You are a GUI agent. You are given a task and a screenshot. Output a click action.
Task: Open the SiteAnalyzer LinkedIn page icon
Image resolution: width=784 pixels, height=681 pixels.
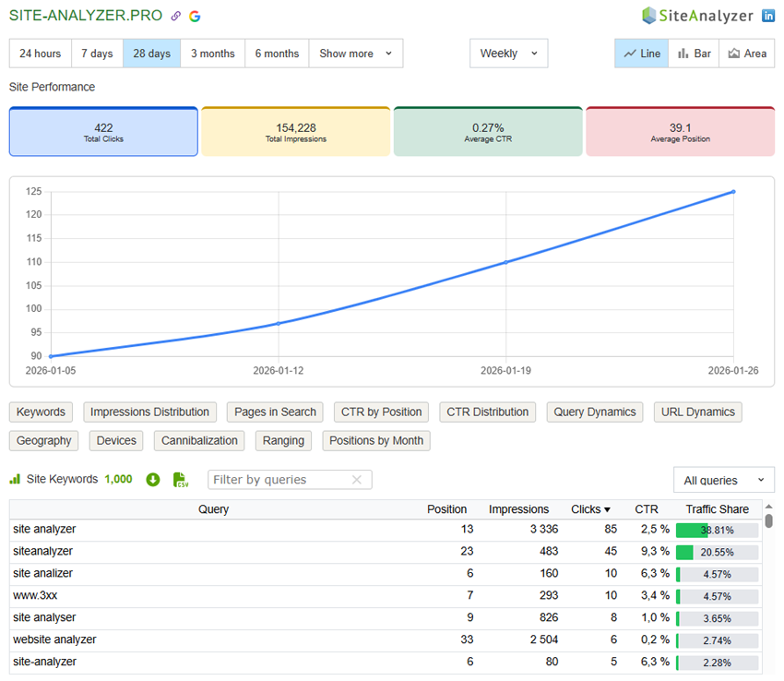coord(768,16)
